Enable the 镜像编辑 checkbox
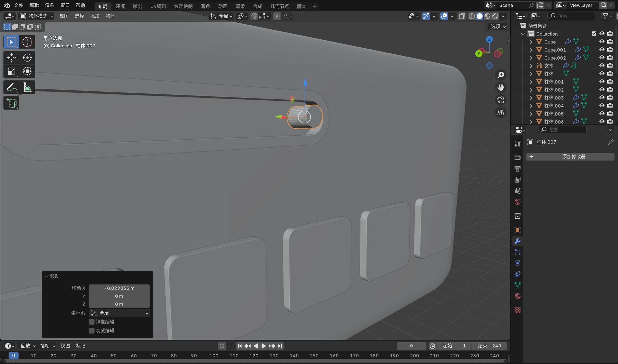The width and height of the screenshot is (618, 364). click(x=92, y=322)
